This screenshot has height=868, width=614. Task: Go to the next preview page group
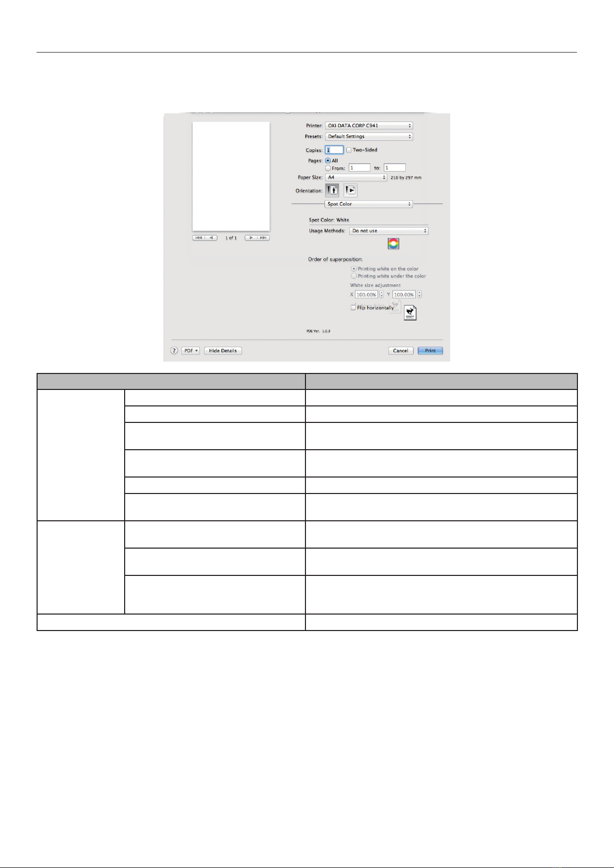click(257, 237)
